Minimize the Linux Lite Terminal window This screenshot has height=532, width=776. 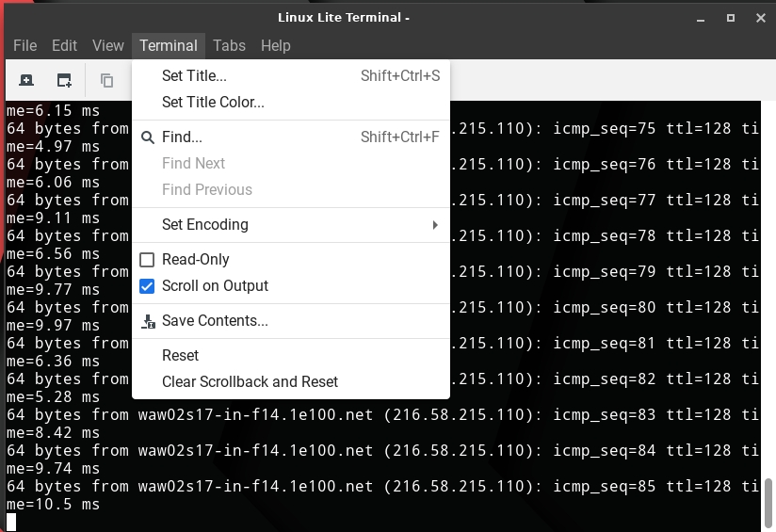(700, 18)
